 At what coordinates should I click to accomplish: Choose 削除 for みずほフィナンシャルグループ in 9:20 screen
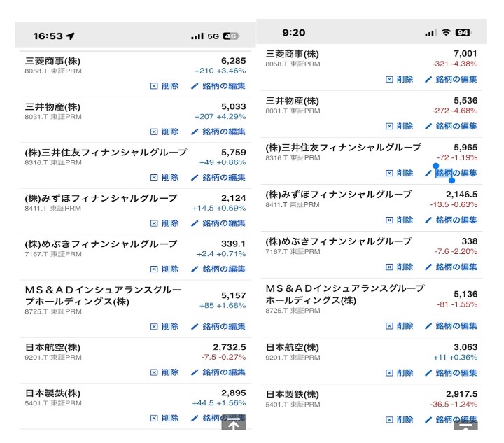tap(405, 220)
